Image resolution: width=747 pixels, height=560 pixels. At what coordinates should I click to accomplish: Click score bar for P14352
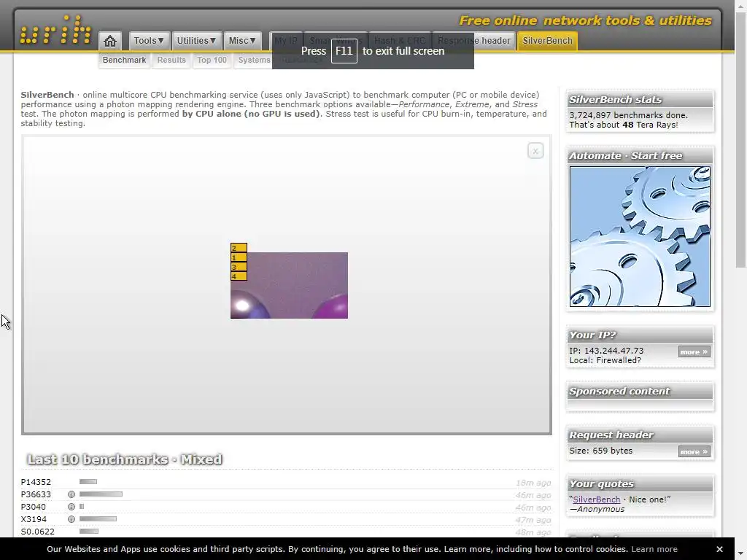88,482
